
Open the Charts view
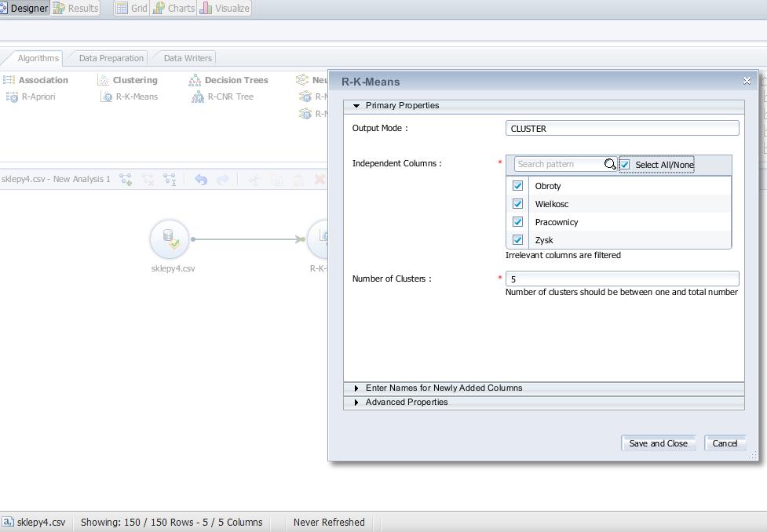pyautogui.click(x=174, y=9)
